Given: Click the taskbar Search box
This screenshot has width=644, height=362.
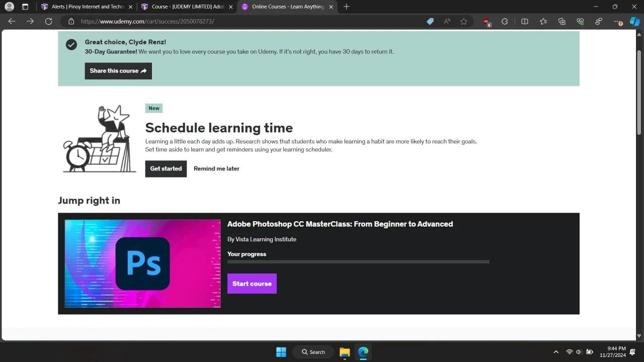Looking at the screenshot, I should coord(313,352).
